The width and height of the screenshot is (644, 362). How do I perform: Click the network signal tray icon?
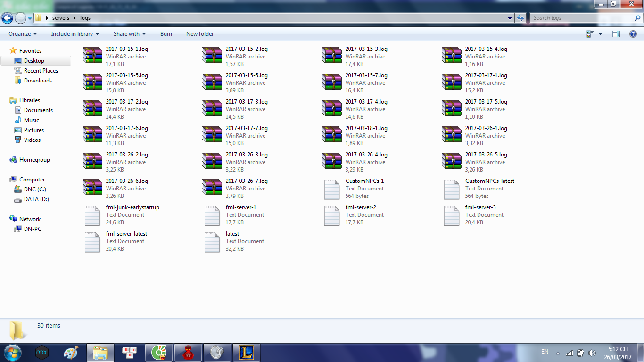click(570, 353)
